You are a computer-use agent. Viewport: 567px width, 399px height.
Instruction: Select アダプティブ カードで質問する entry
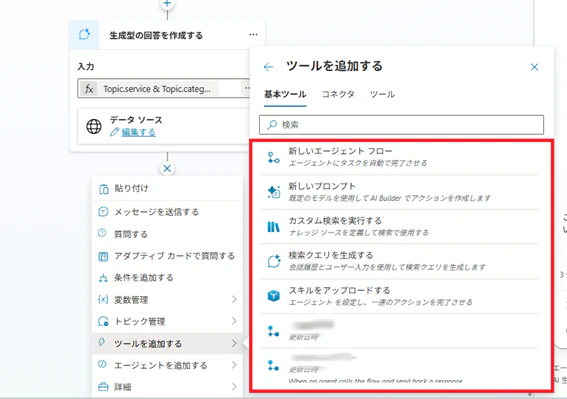(167, 256)
